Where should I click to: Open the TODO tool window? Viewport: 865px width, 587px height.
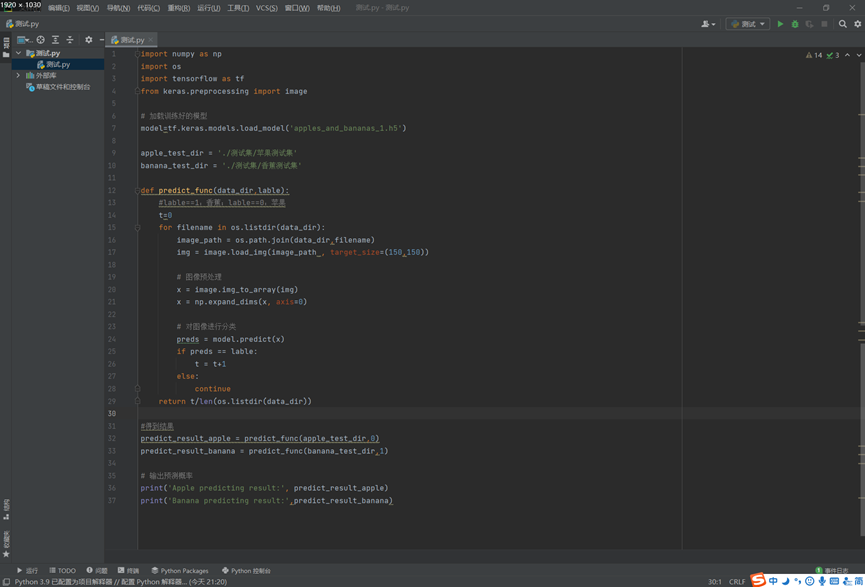click(62, 570)
